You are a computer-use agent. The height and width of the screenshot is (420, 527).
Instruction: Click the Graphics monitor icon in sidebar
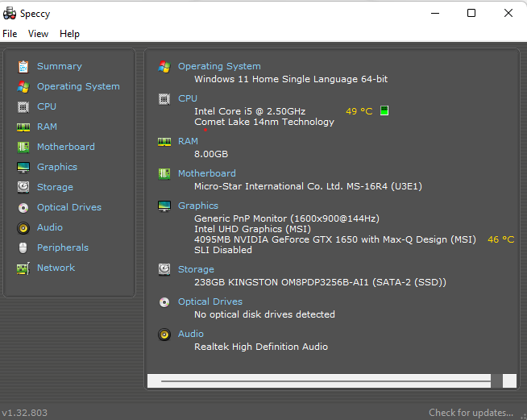(x=23, y=167)
